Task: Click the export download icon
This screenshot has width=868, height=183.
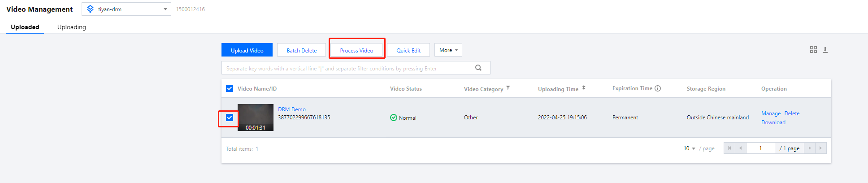Action: (x=825, y=50)
